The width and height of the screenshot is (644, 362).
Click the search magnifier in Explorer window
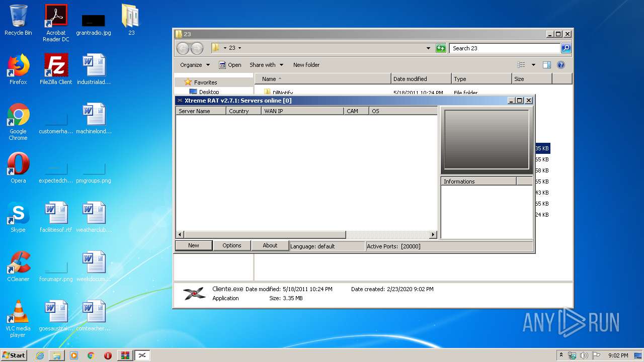pyautogui.click(x=566, y=48)
